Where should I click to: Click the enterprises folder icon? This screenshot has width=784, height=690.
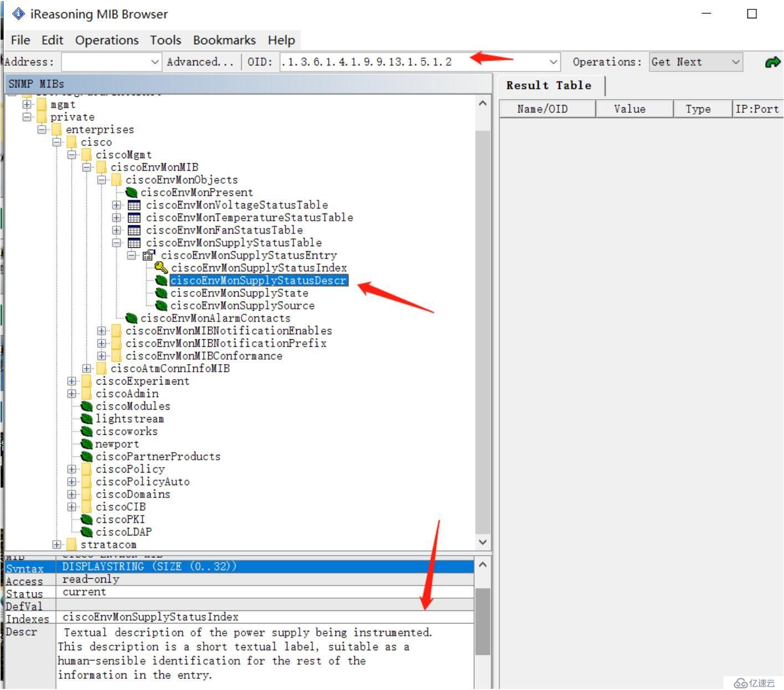56,129
